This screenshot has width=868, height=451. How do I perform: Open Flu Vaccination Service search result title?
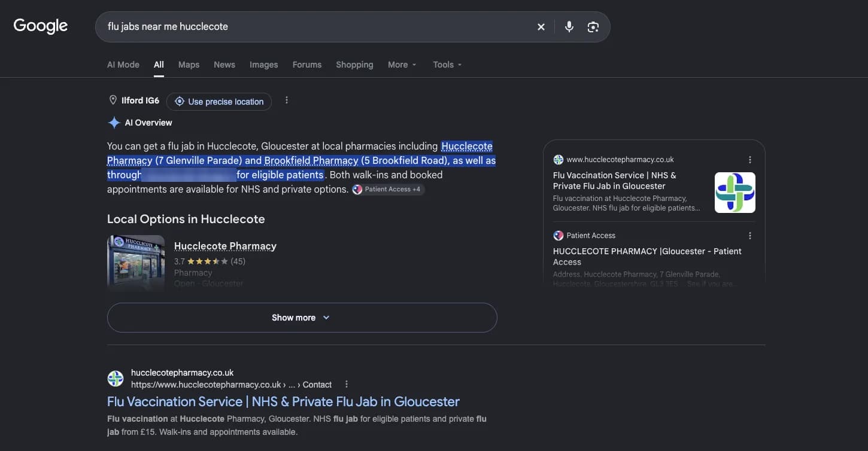click(283, 401)
